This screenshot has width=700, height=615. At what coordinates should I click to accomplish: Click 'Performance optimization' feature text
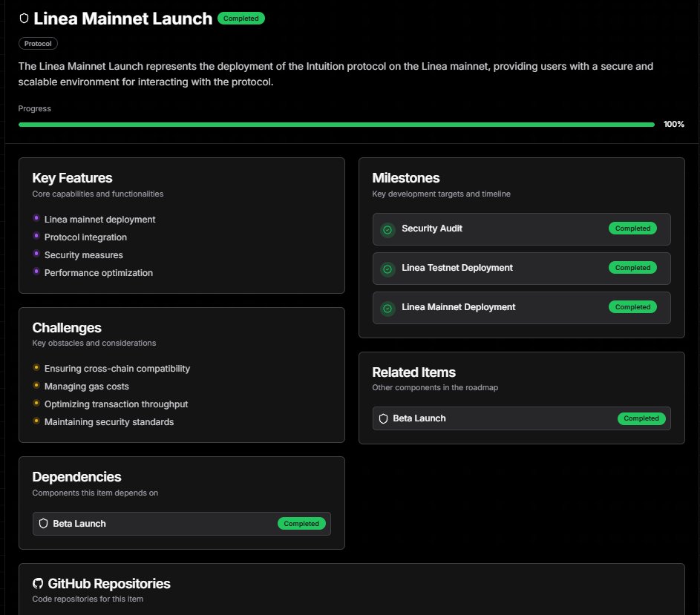pyautogui.click(x=99, y=273)
